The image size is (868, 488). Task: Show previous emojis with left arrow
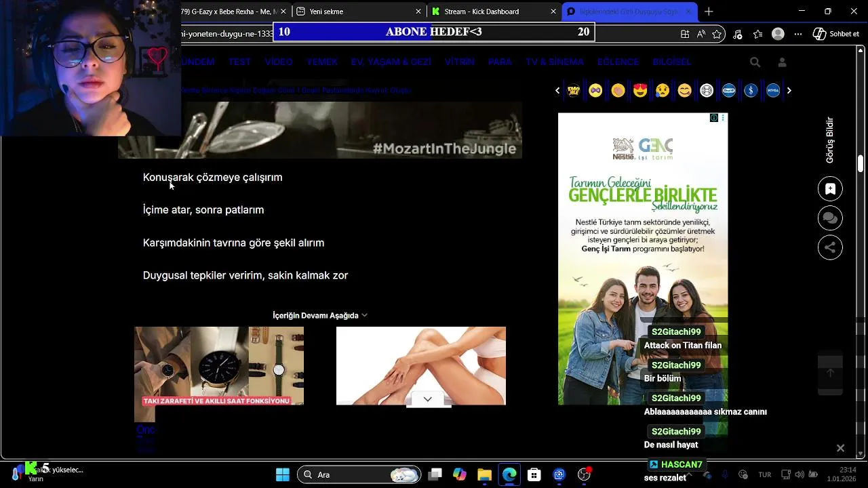tap(557, 90)
